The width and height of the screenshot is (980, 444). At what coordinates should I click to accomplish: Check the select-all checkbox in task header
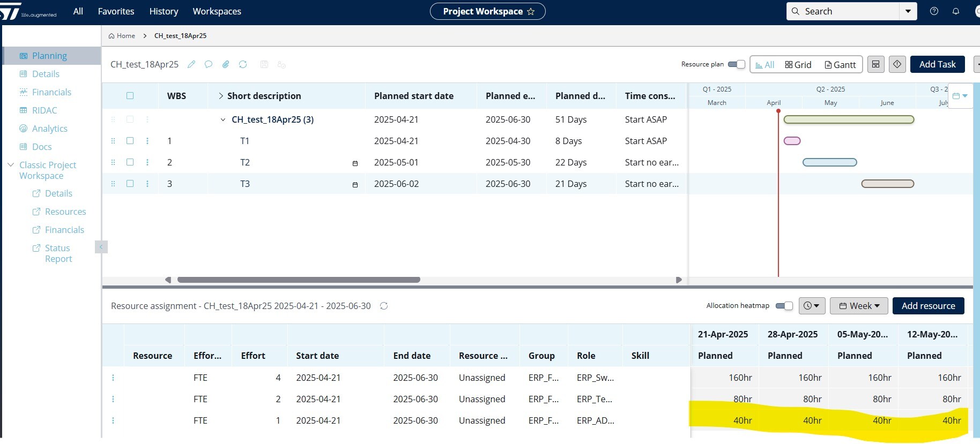tap(130, 96)
